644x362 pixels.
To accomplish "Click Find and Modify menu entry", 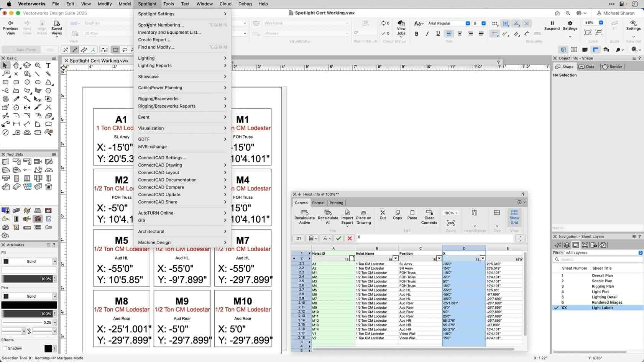I will tap(156, 47).
